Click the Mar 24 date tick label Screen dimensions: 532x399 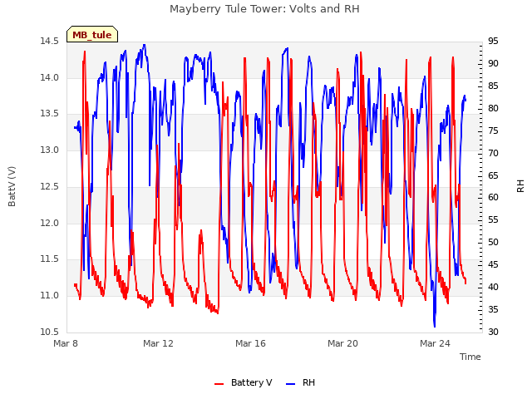click(435, 343)
